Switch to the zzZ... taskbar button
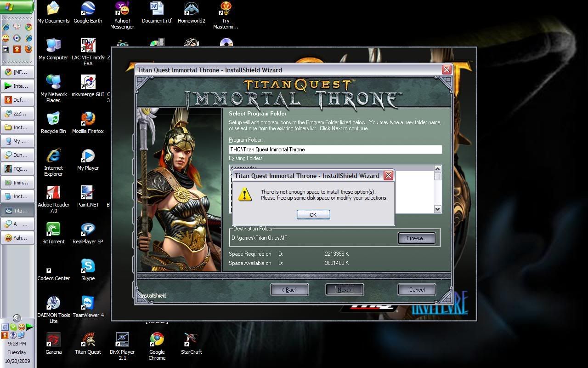This screenshot has width=588, height=368. [17, 114]
